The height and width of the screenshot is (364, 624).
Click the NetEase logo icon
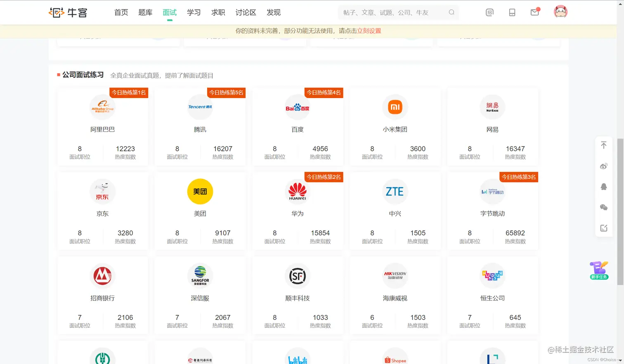(x=492, y=107)
